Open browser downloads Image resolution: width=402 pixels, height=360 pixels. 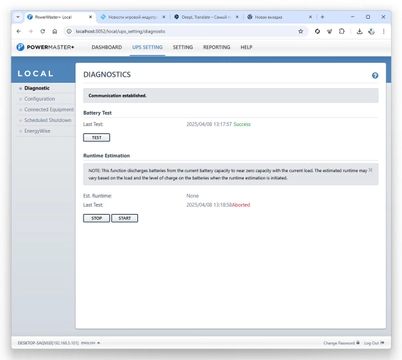point(359,31)
